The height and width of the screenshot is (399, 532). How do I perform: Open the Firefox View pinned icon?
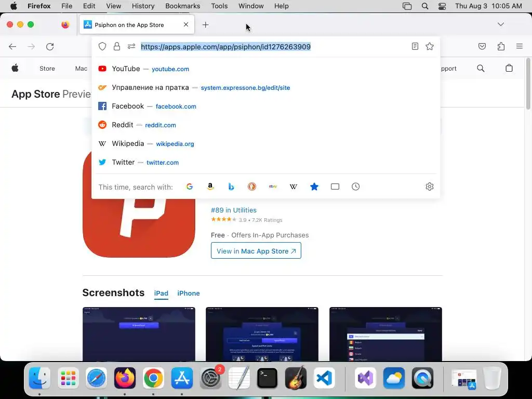point(65,24)
